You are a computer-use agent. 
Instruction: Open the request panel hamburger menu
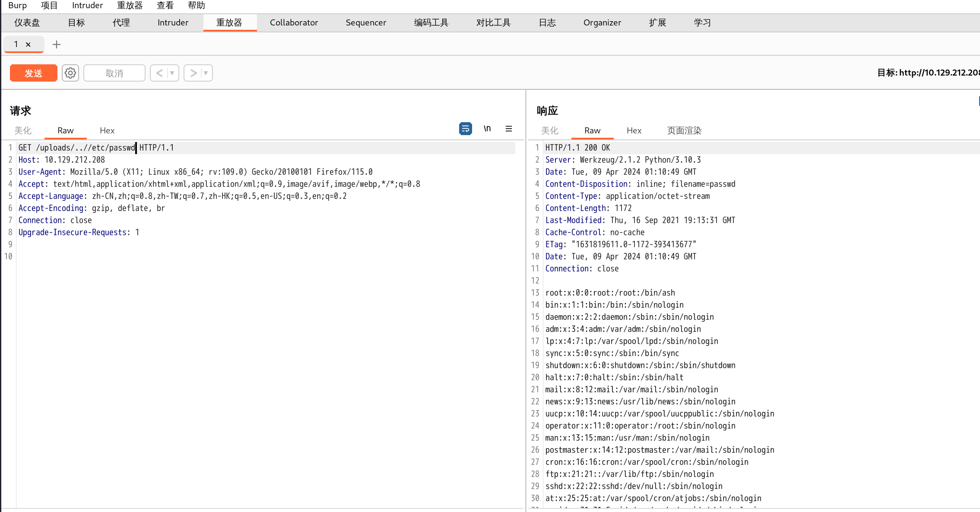click(x=509, y=129)
